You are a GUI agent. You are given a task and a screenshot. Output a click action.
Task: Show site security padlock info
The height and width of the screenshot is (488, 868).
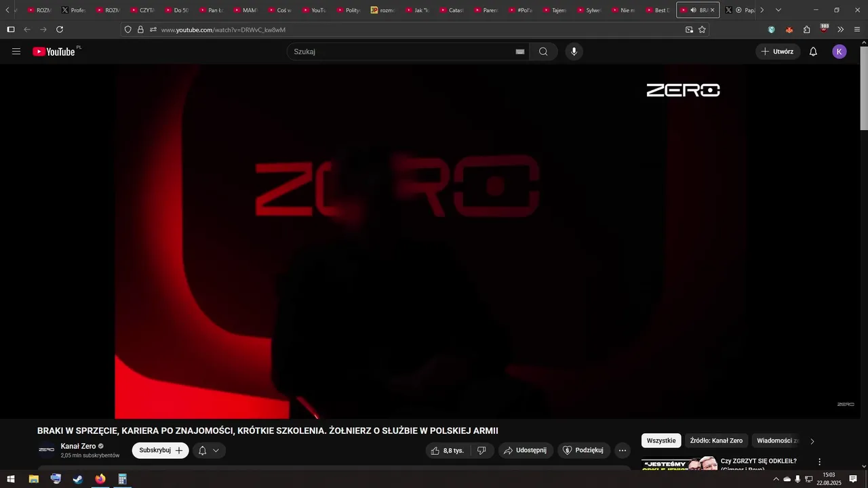point(140,30)
